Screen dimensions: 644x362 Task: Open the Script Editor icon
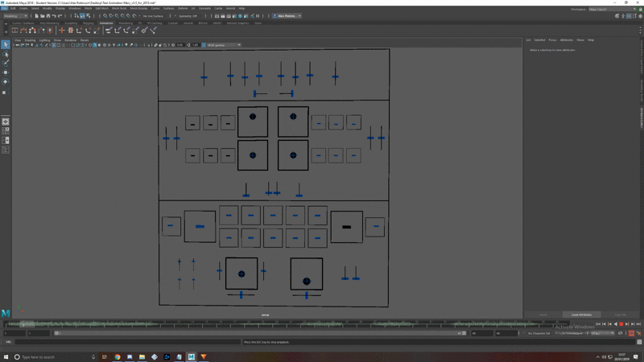[639, 342]
